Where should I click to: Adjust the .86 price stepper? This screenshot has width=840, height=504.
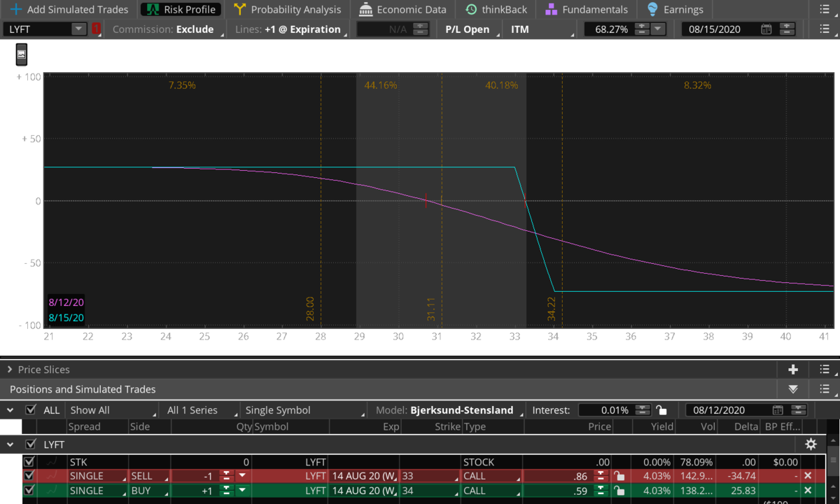pyautogui.click(x=601, y=476)
